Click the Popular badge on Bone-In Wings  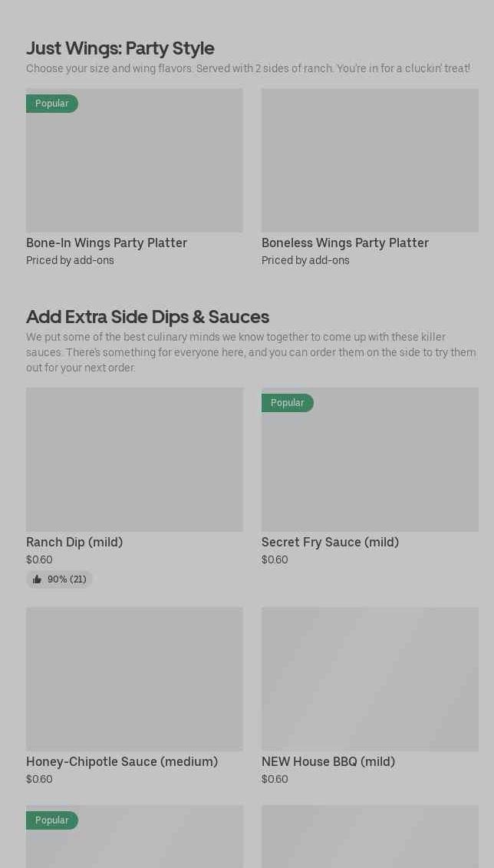point(52,104)
